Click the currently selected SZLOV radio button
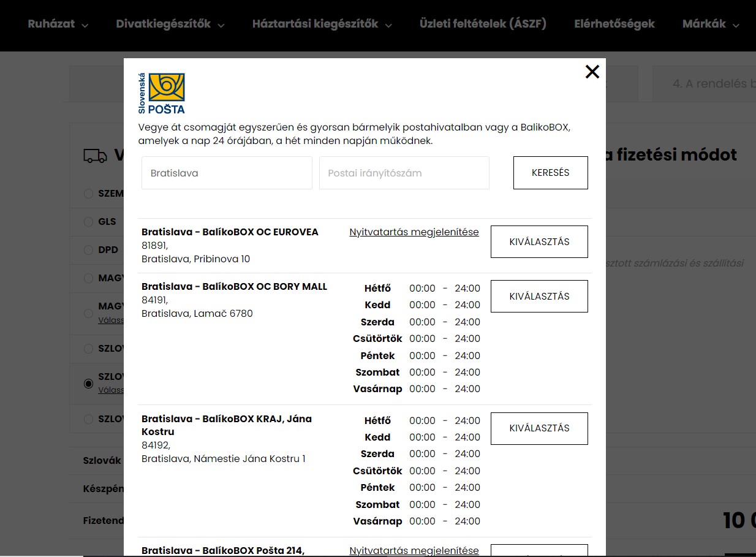 pyautogui.click(x=88, y=384)
